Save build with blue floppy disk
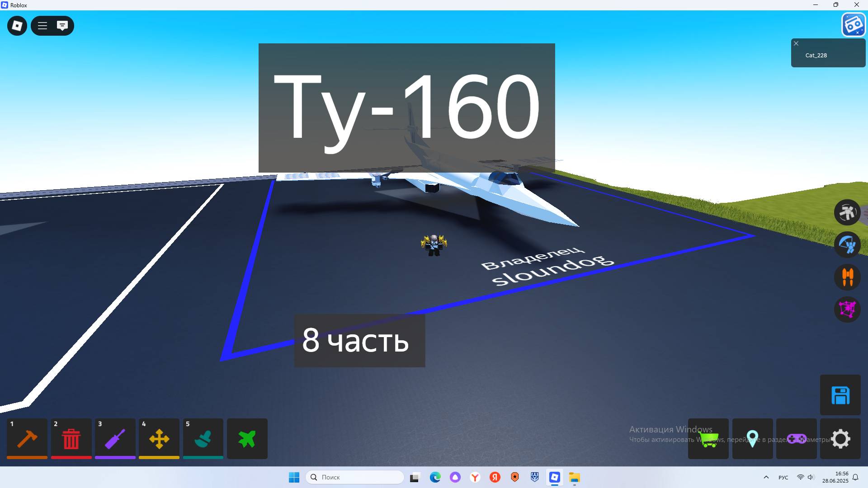 840,395
